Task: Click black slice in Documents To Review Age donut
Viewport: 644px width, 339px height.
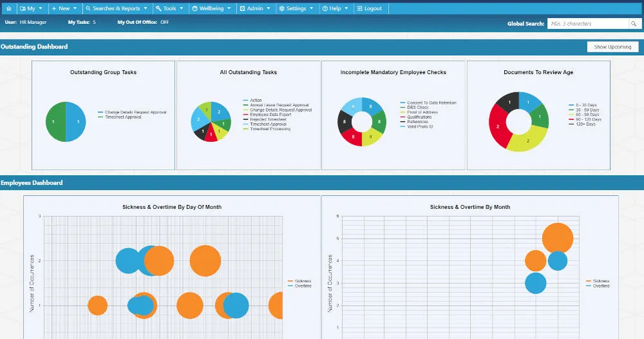Action: click(509, 102)
